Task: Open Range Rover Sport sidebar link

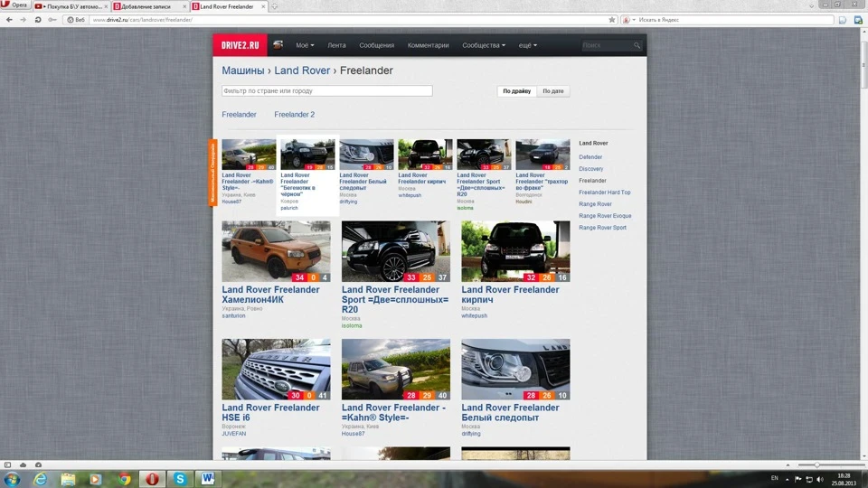Action: click(x=602, y=228)
